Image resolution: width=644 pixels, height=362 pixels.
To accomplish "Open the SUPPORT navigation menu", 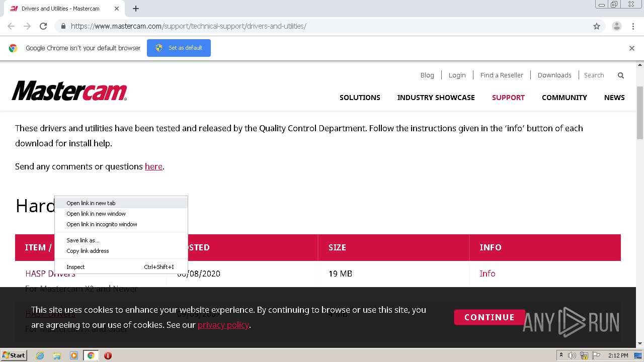I will [x=508, y=98].
